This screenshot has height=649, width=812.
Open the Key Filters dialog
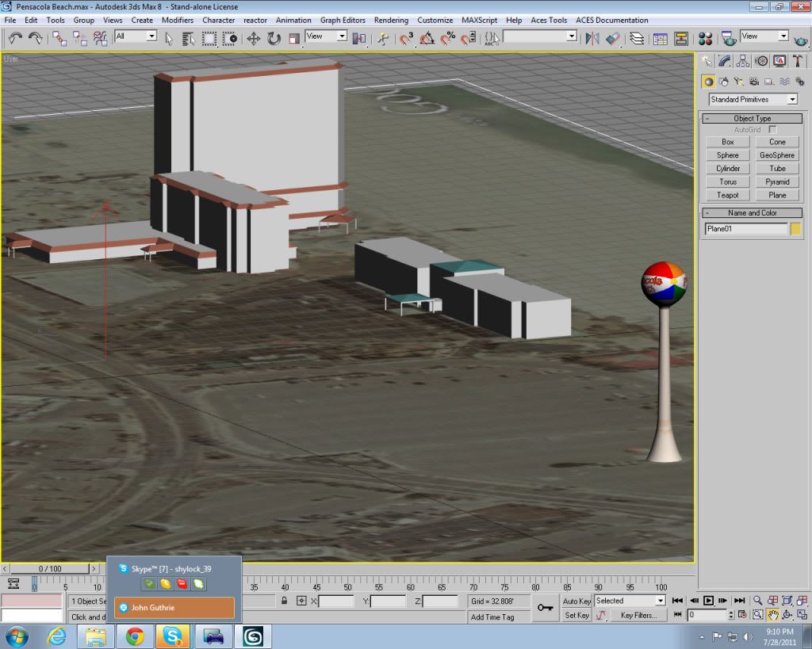pos(638,615)
